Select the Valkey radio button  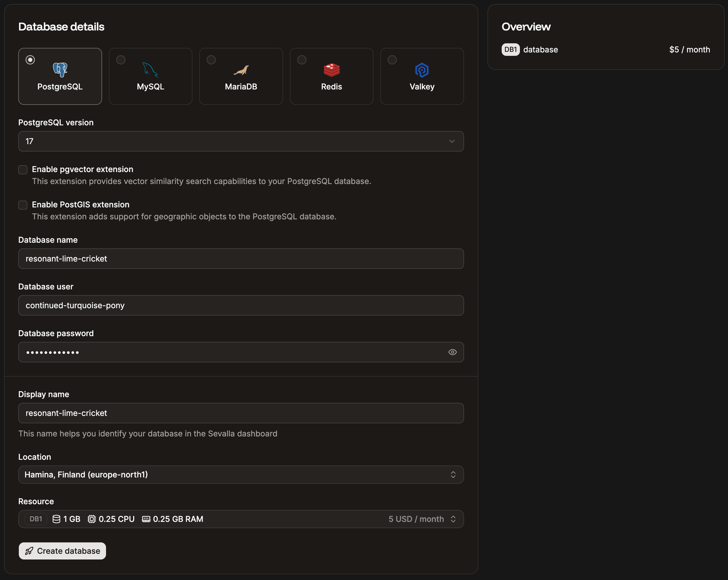[392, 60]
